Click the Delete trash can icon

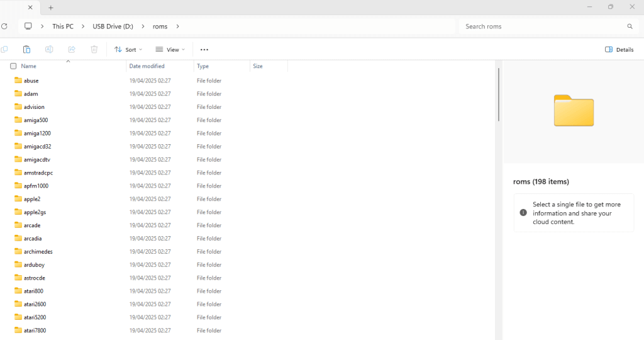pos(94,49)
